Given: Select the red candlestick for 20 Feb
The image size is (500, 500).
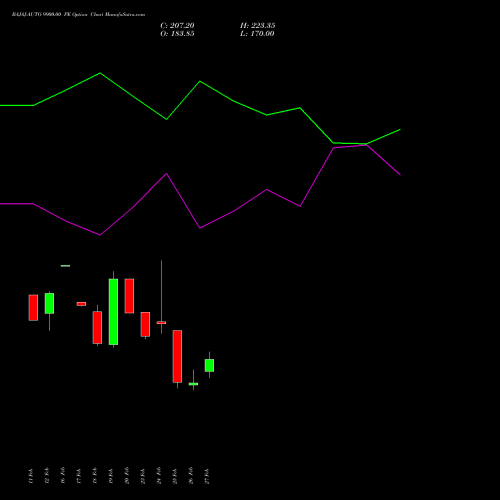Looking at the screenshot, I should [x=129, y=296].
